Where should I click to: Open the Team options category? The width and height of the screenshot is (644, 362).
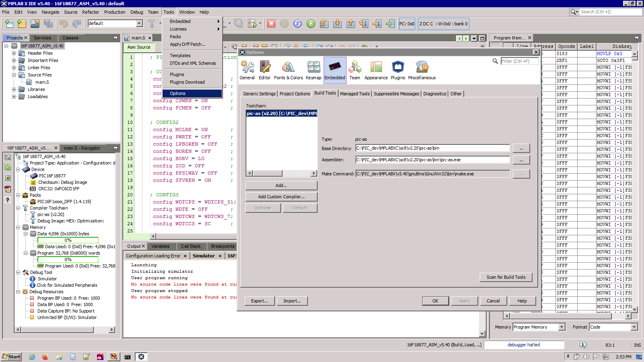coord(355,70)
